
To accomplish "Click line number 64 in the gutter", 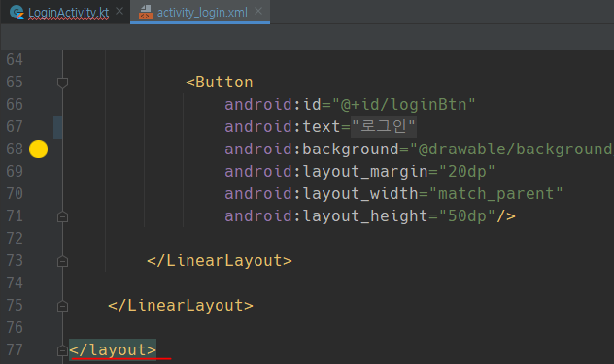I will coord(15,60).
